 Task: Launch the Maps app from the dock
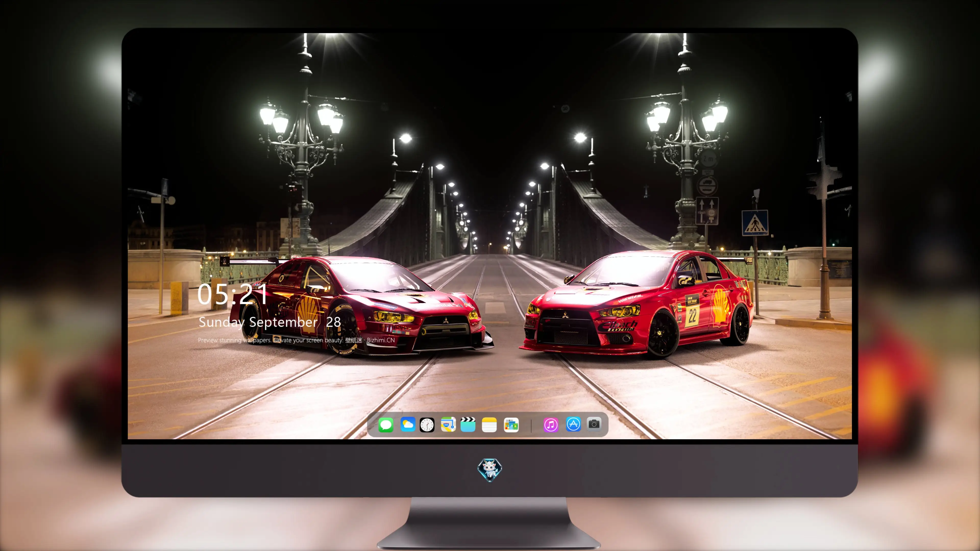448,424
